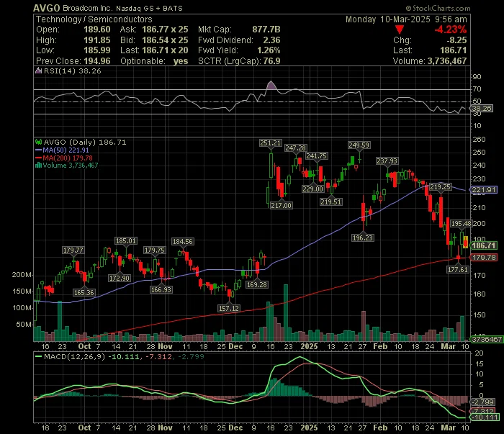Click the -2.799 MACD histogram axis tag
Image resolution: width=504 pixels, height=434 pixels.
(483, 402)
